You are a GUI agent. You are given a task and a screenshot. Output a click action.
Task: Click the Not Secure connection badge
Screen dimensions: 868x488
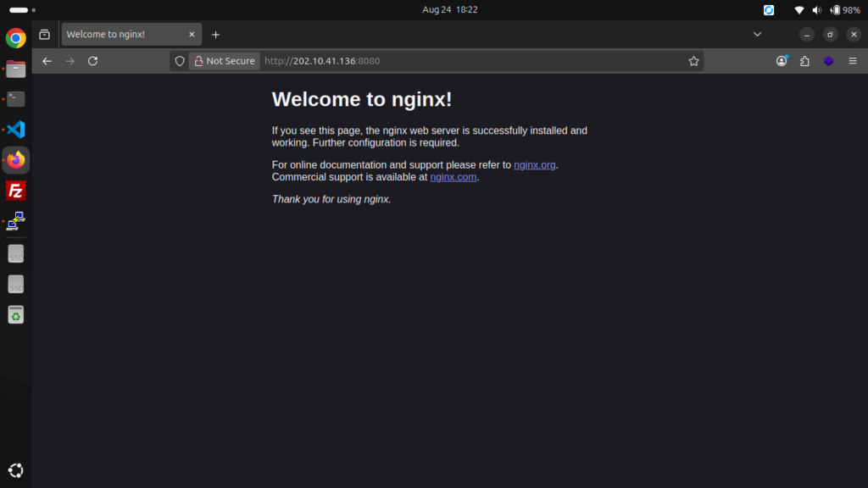tap(224, 61)
